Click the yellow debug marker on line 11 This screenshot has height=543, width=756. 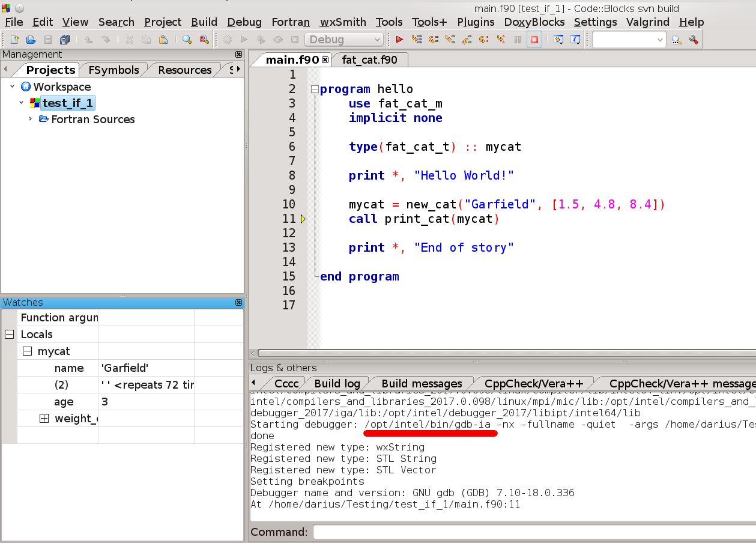click(303, 219)
